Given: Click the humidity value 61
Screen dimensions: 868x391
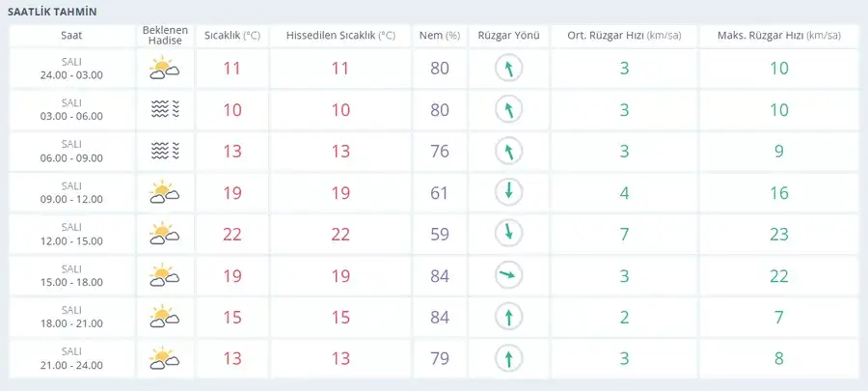Looking at the screenshot, I should [x=440, y=193].
